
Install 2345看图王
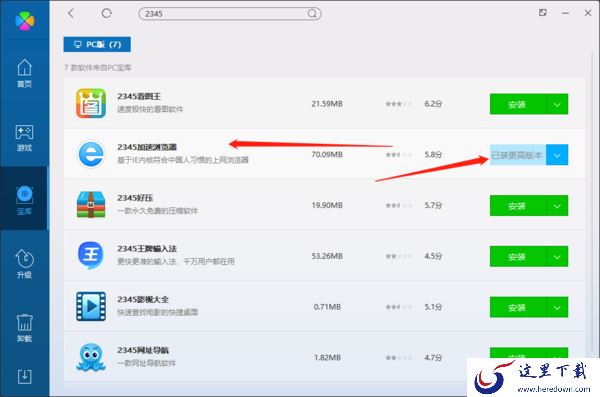pyautogui.click(x=518, y=104)
